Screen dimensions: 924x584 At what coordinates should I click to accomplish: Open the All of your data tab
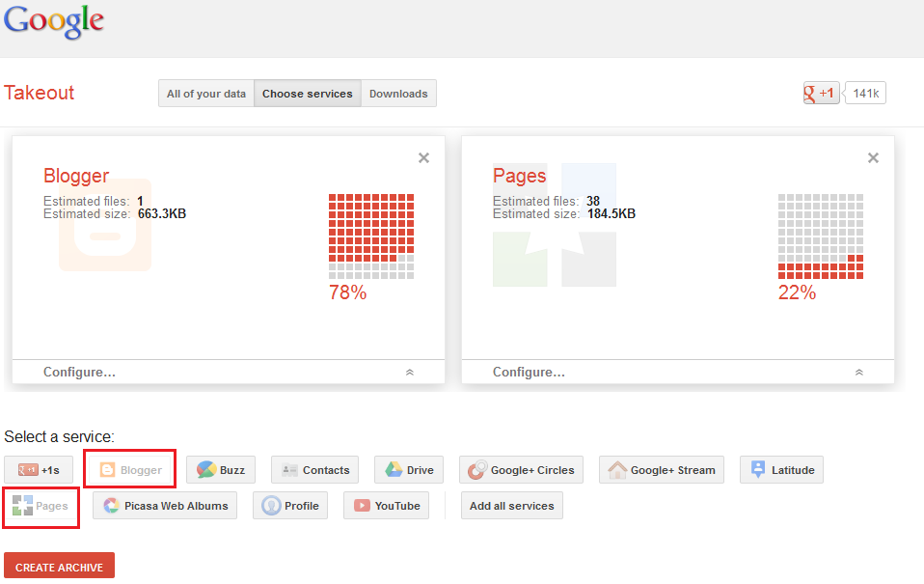pos(206,94)
